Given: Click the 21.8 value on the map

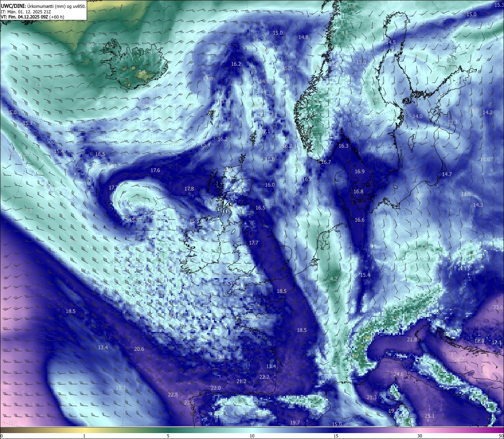Looking at the screenshot, I should [x=412, y=340].
